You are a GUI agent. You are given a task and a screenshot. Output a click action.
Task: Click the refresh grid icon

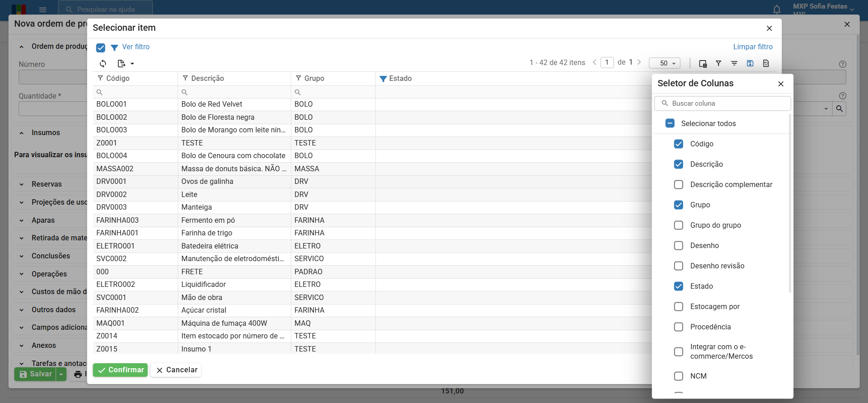(103, 64)
